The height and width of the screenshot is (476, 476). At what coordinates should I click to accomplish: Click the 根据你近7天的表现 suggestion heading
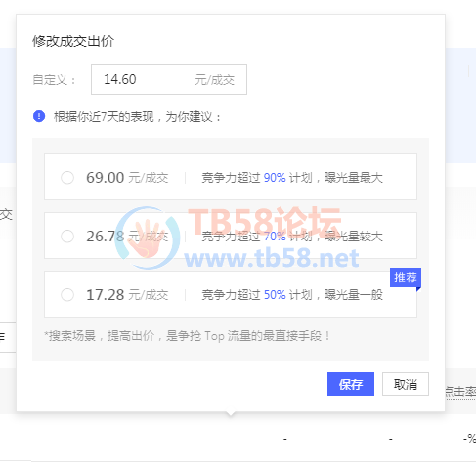[x=138, y=117]
